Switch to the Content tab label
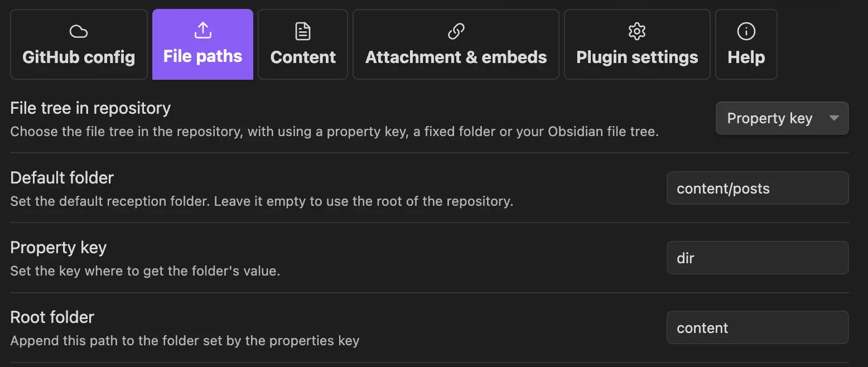 [x=303, y=57]
